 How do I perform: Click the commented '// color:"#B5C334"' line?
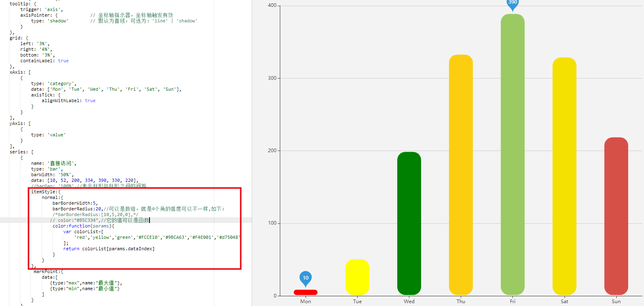point(99,220)
